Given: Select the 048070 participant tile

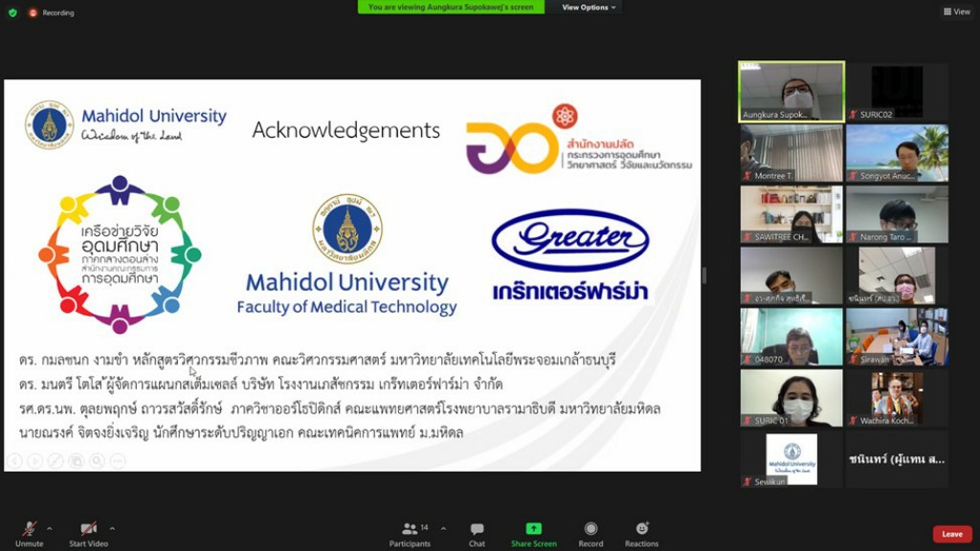Looking at the screenshot, I should 791,338.
